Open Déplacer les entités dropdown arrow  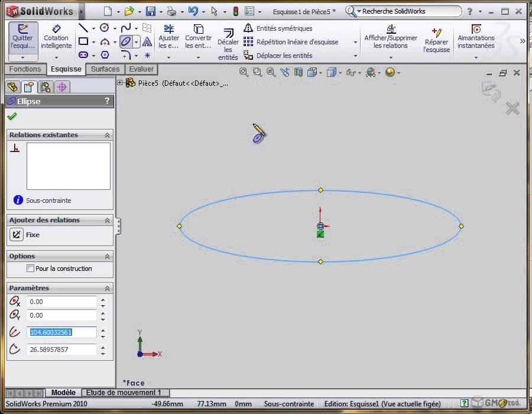click(355, 56)
